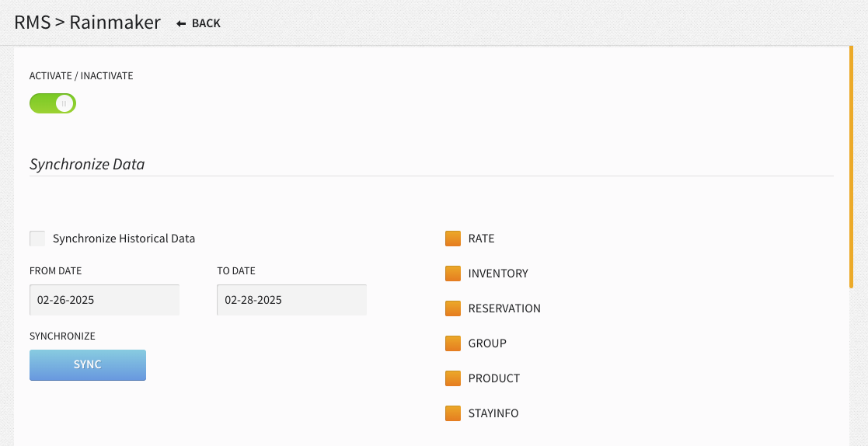Click the RMS > Rainmaker title
This screenshot has width=868, height=446.
click(88, 23)
